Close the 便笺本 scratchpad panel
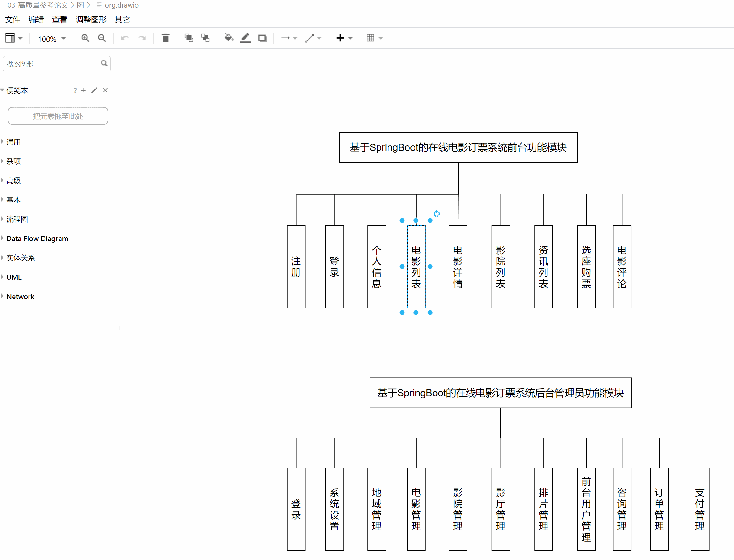The image size is (734, 560). [105, 90]
